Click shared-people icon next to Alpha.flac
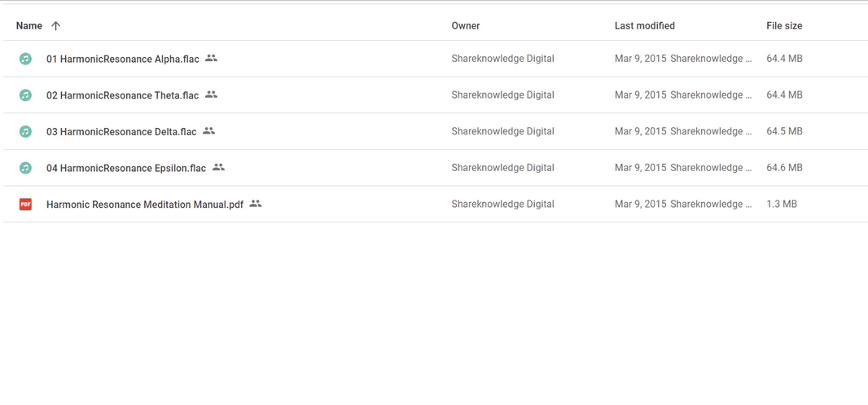 click(x=211, y=58)
